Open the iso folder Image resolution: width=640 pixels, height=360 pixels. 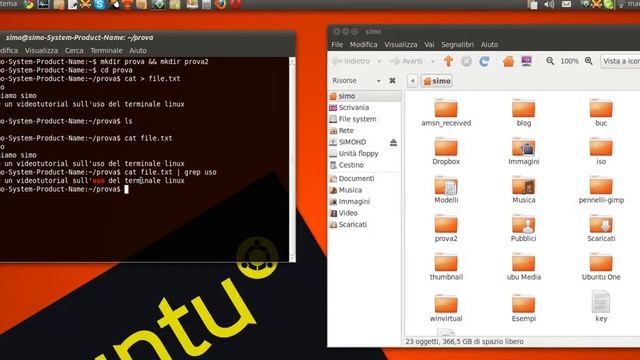click(601, 151)
